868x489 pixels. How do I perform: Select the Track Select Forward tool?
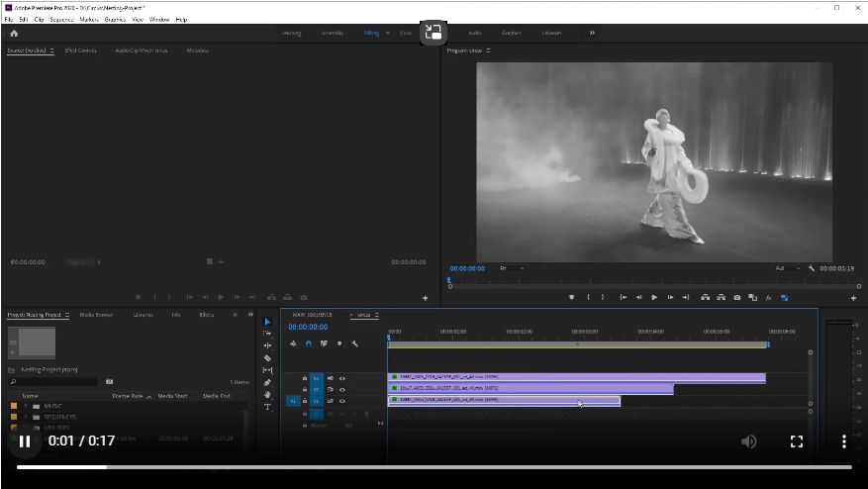267,334
